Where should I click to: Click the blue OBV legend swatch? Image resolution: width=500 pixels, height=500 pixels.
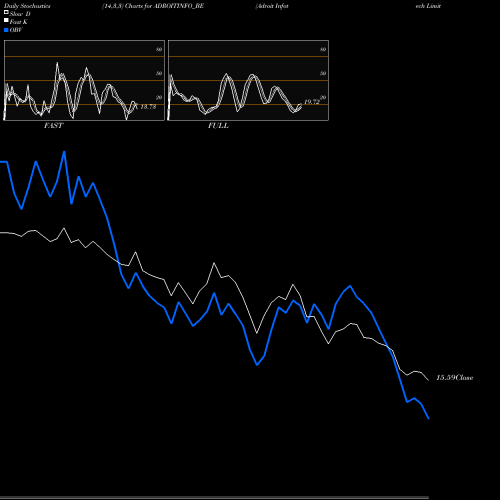point(6,30)
